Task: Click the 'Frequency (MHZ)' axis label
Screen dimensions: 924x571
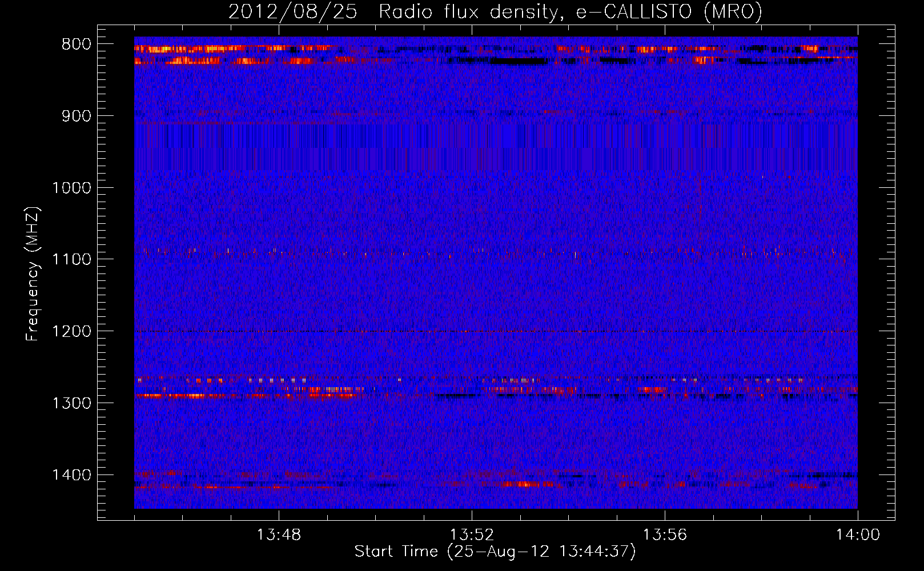Action: tap(33, 274)
